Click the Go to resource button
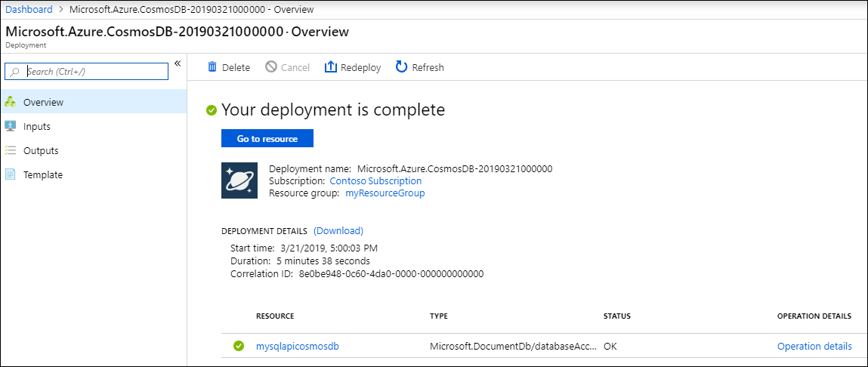 (267, 138)
